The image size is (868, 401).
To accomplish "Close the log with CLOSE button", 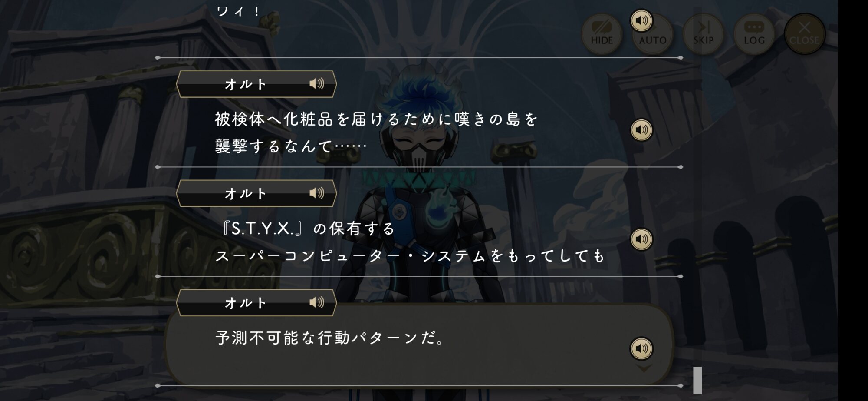I will 804,34.
